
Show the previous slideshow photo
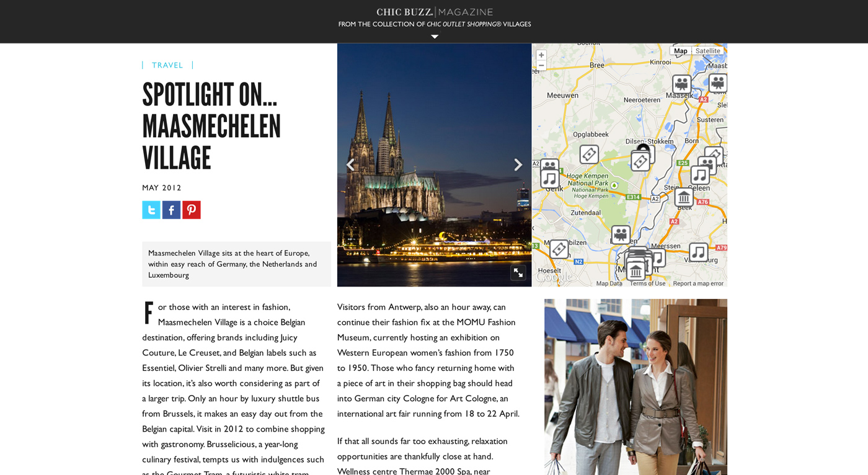coord(350,165)
